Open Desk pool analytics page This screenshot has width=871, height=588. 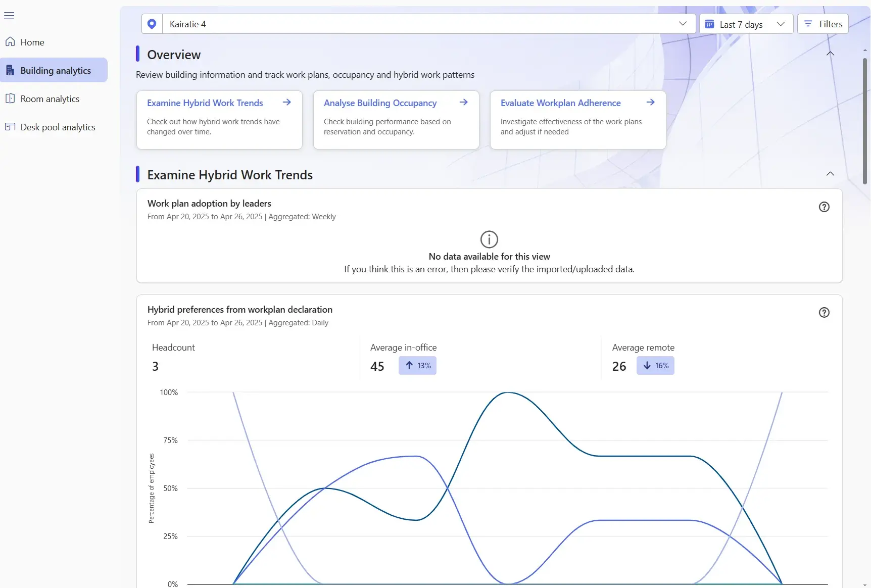tap(58, 127)
